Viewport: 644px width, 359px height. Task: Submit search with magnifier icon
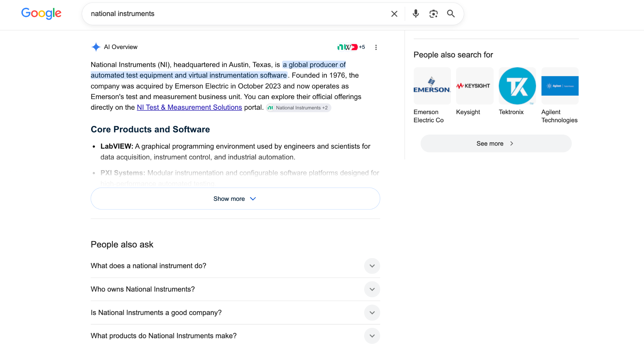click(x=451, y=14)
